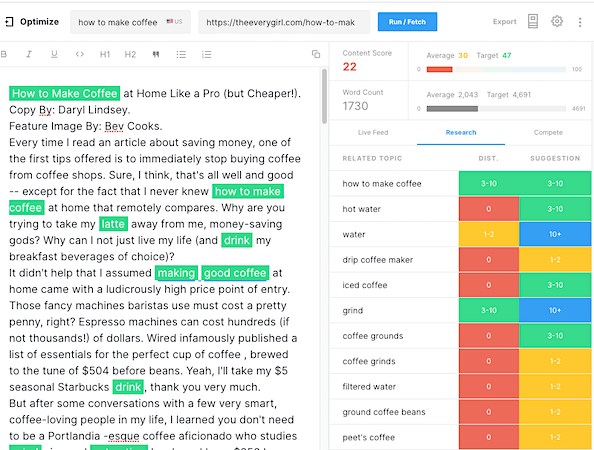Create a bulleted list
594x450 pixels.
[x=181, y=55]
